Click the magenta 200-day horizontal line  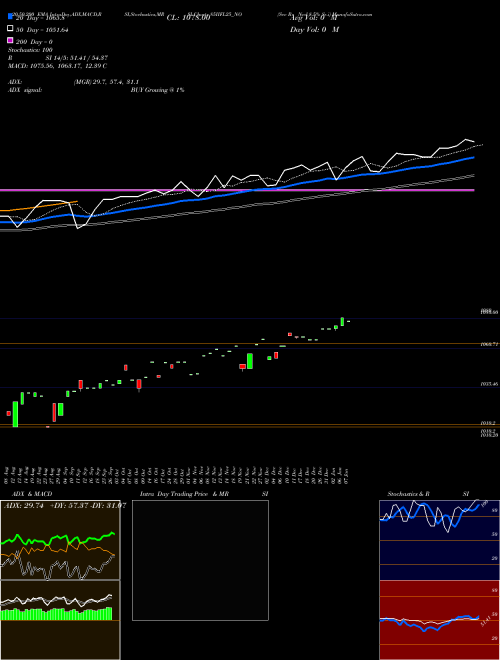click(x=237, y=190)
